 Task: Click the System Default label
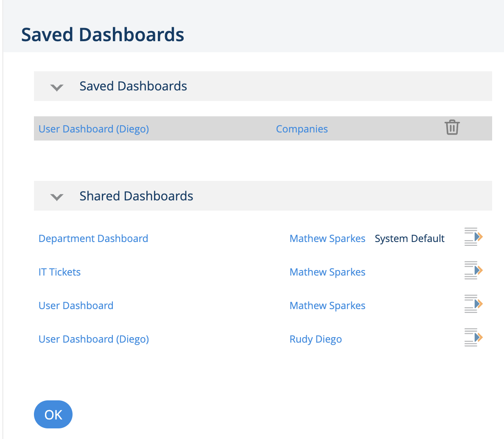click(x=409, y=238)
